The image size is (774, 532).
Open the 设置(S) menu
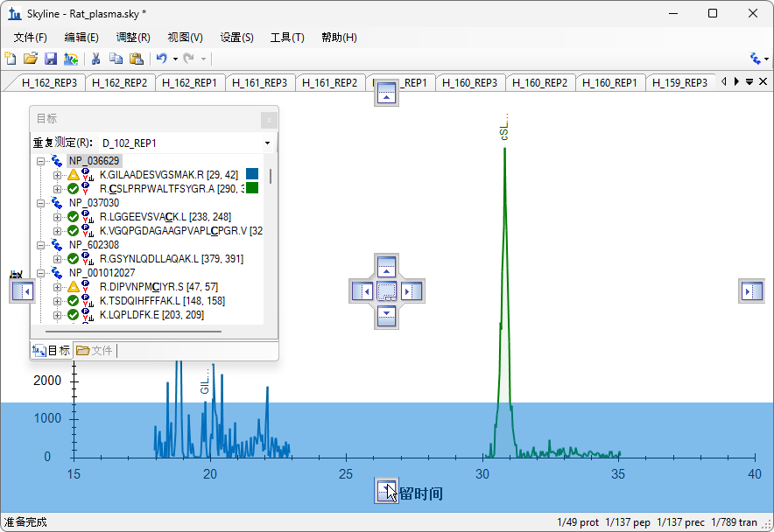(x=236, y=38)
